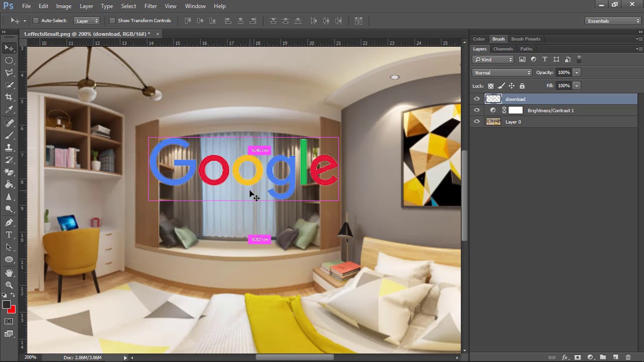Image resolution: width=644 pixels, height=362 pixels.
Task: Switch to the Channels tab
Action: 503,49
